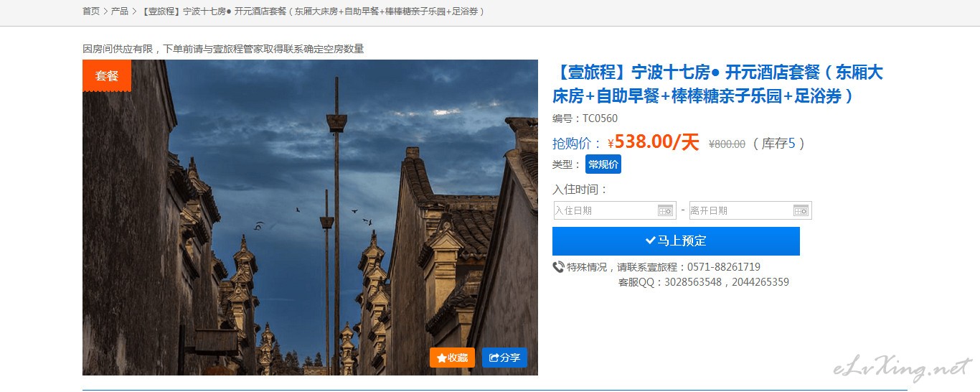Viewport: 980px width, 392px height.
Task: Click the 马上预定 booking button
Action: [676, 241]
